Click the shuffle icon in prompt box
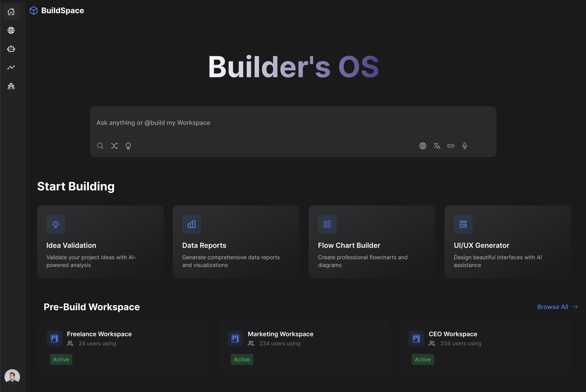This screenshot has width=586, height=392. 114,146
